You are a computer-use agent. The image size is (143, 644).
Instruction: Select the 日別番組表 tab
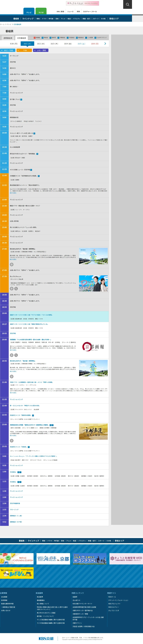tap(21, 38)
